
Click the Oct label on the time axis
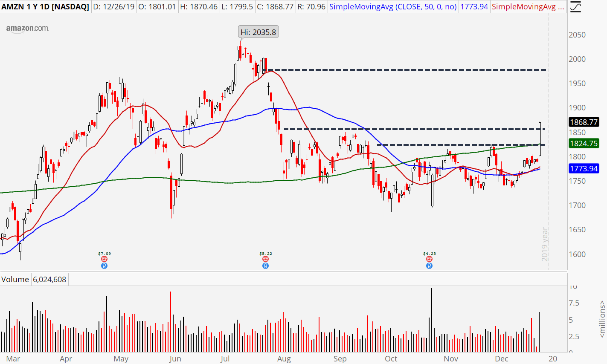[x=391, y=359]
